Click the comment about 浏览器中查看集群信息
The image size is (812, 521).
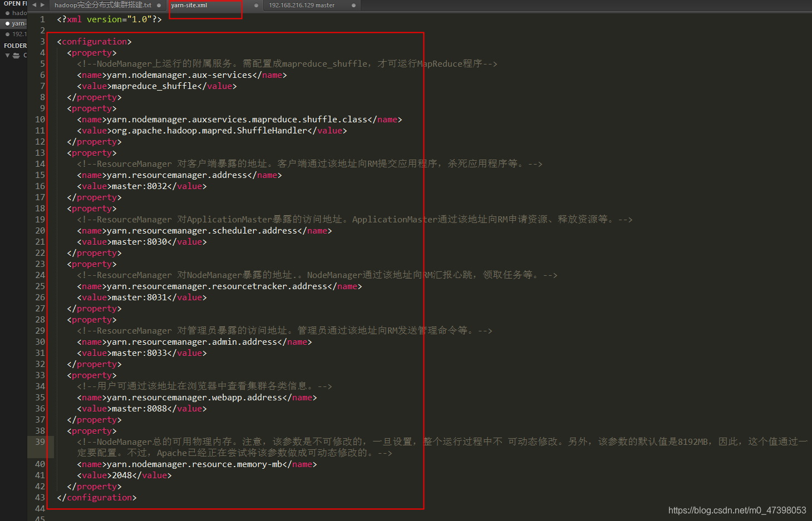tap(204, 386)
